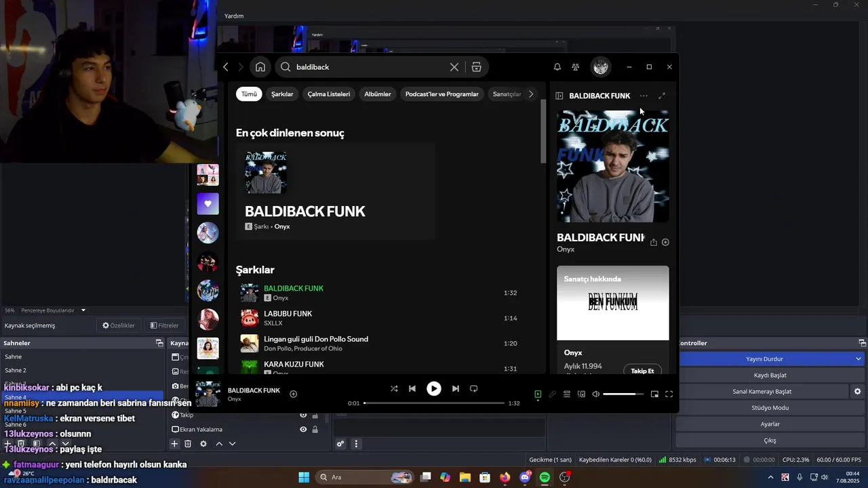The image size is (868, 488).
Task: Open more options for BALDIBACK FUNK panel
Action: (x=644, y=96)
